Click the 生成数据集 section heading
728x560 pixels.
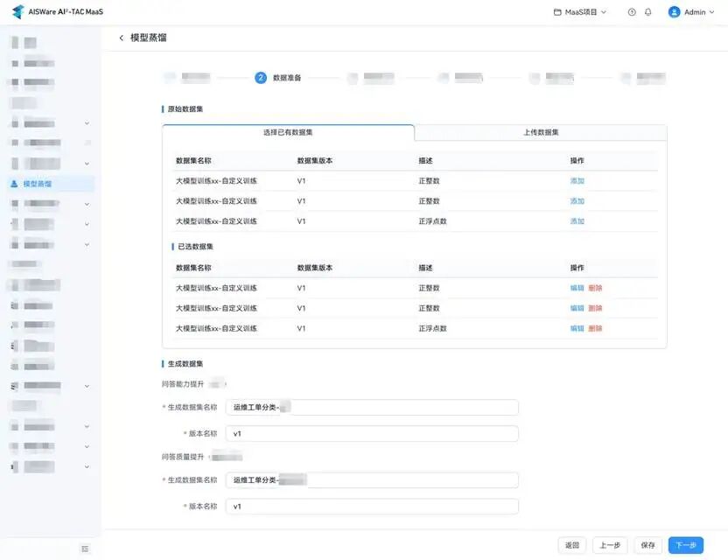pyautogui.click(x=185, y=364)
